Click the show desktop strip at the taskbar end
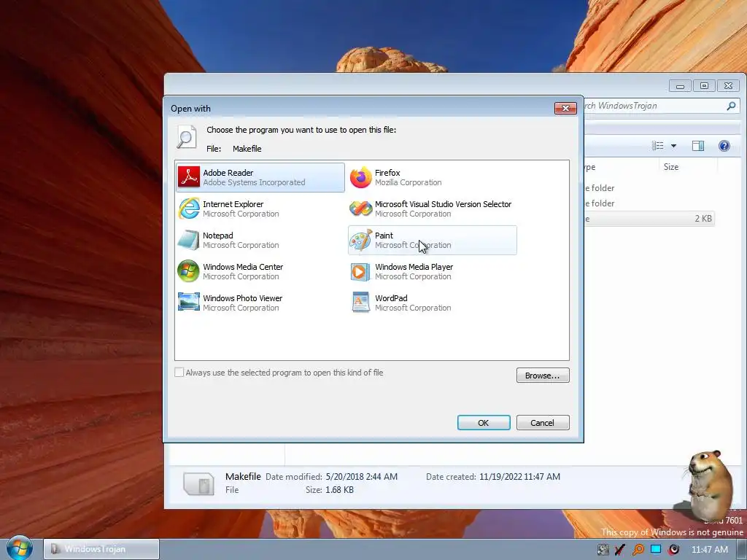This screenshot has width=747, height=560. tap(743, 549)
